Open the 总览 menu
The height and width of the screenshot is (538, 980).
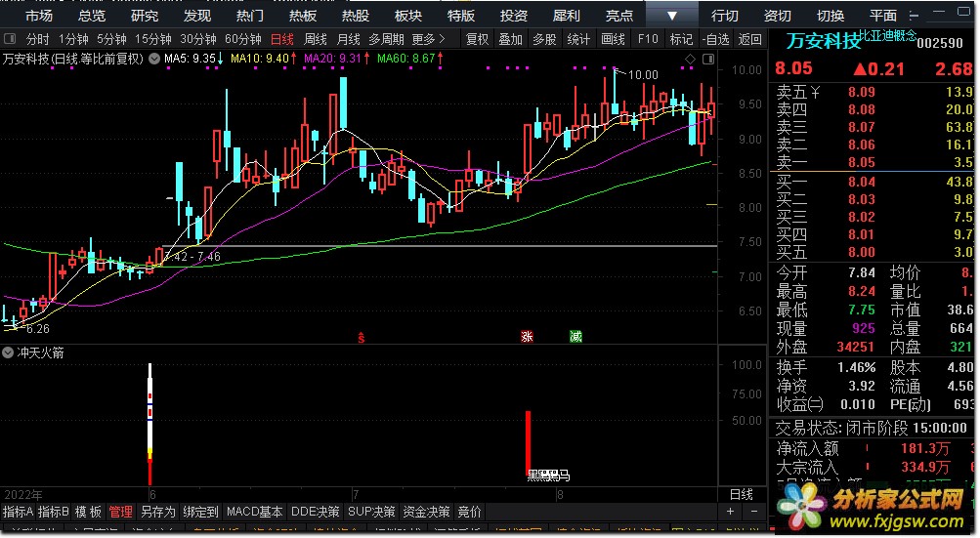[92, 16]
